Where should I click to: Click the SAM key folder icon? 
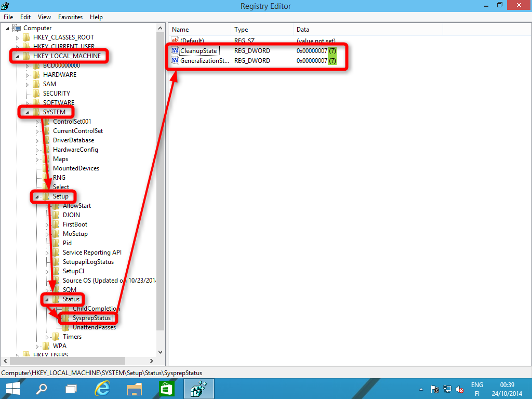tap(36, 84)
